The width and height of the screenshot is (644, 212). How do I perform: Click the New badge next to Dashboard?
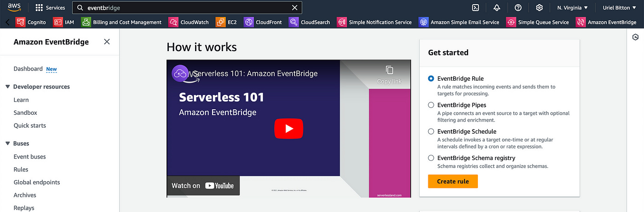pos(52,69)
